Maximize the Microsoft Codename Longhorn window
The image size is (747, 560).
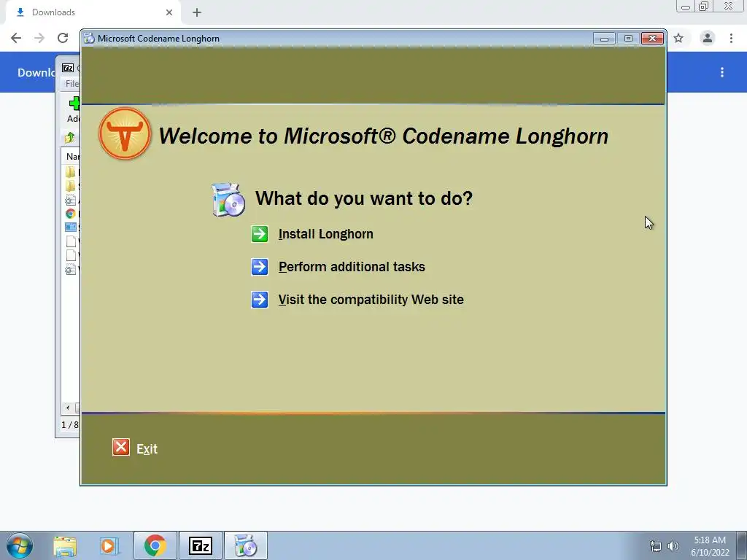628,38
